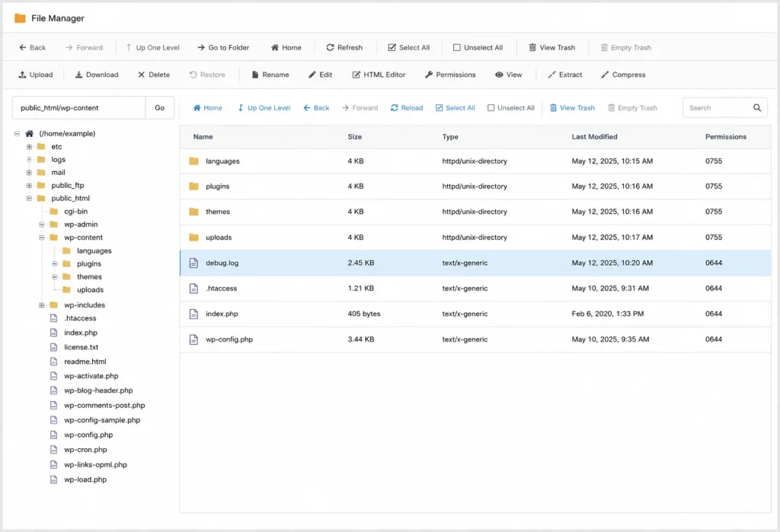The width and height of the screenshot is (780, 532).
Task: Click Unselect All in file pane
Action: 511,108
